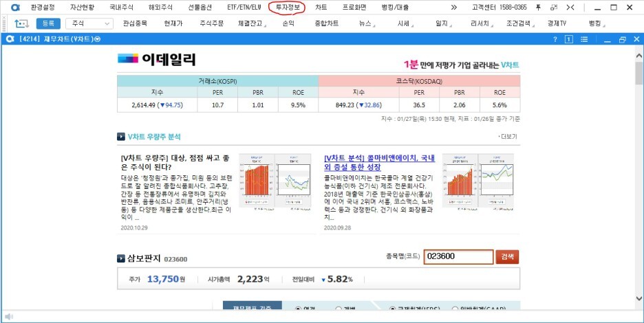Open the 대상 점점 싸고 좋은 주식 article
Viewport: 644px width, 323px height.
pyautogui.click(x=175, y=163)
